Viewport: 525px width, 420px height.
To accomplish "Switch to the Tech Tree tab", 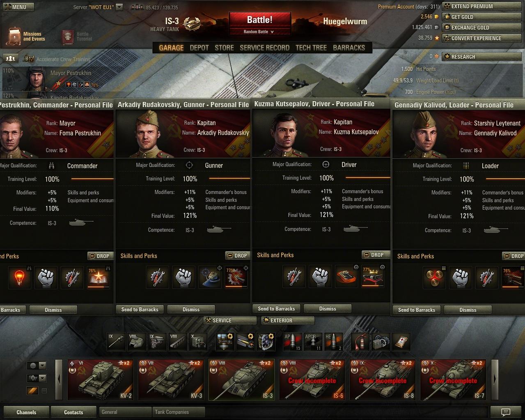I will tap(311, 48).
